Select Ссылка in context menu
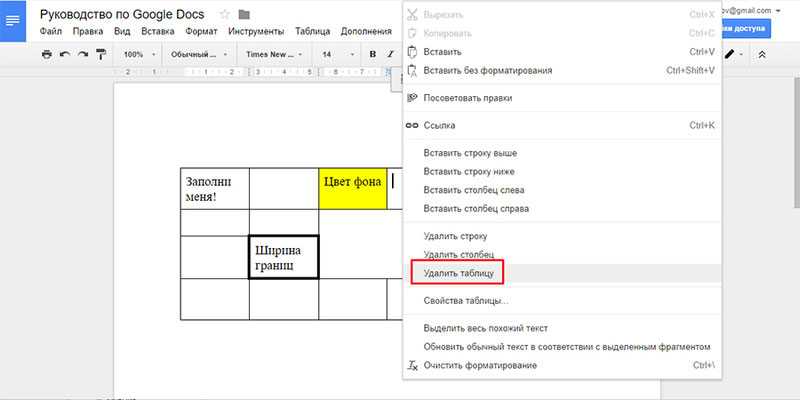The height and width of the screenshot is (400, 800). [562, 126]
